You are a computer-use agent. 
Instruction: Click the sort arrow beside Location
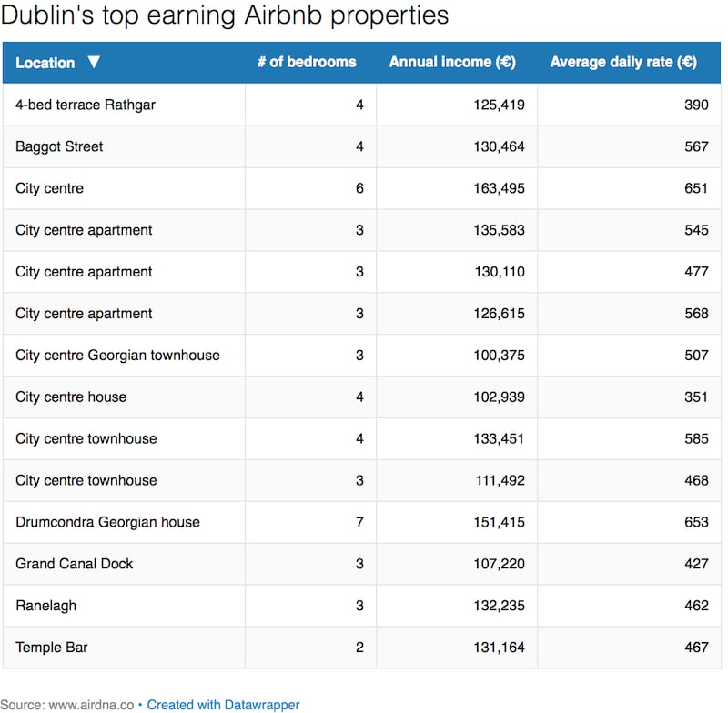tap(94, 63)
